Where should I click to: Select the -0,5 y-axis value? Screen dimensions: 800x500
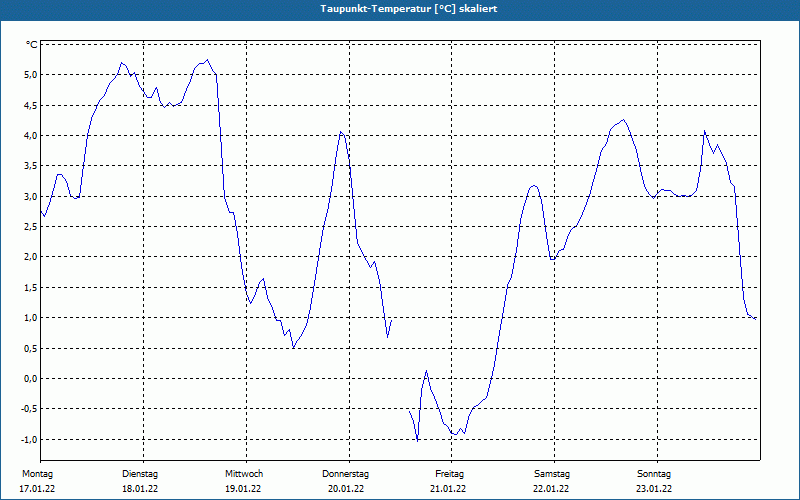coord(29,409)
